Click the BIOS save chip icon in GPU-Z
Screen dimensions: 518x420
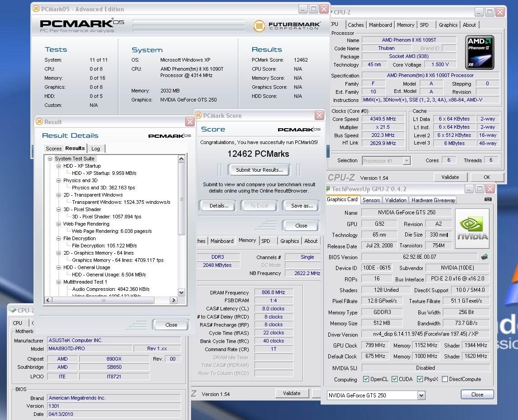point(484,257)
